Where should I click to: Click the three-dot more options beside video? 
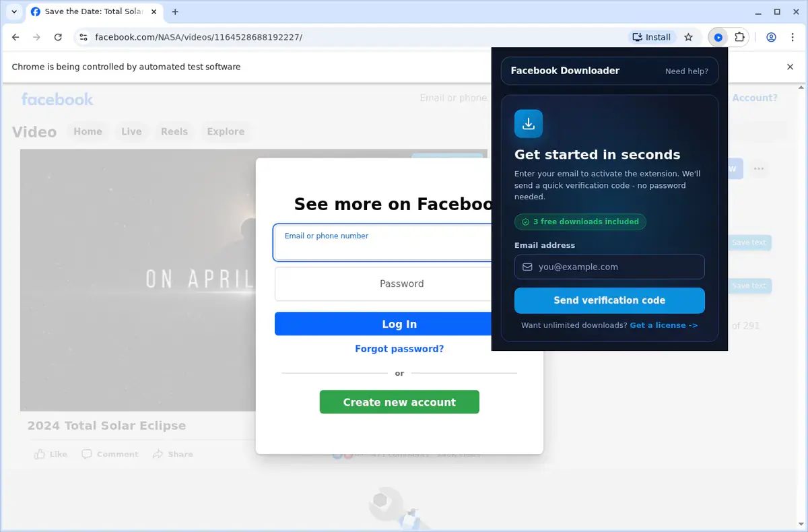click(759, 168)
